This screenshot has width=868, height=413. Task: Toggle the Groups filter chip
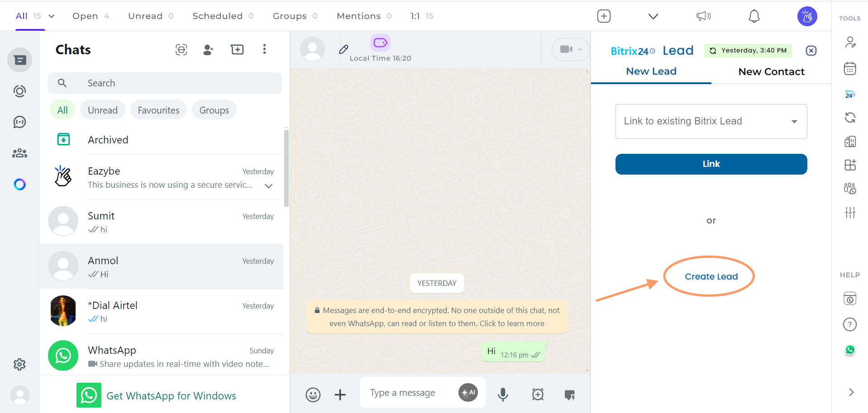click(x=214, y=109)
